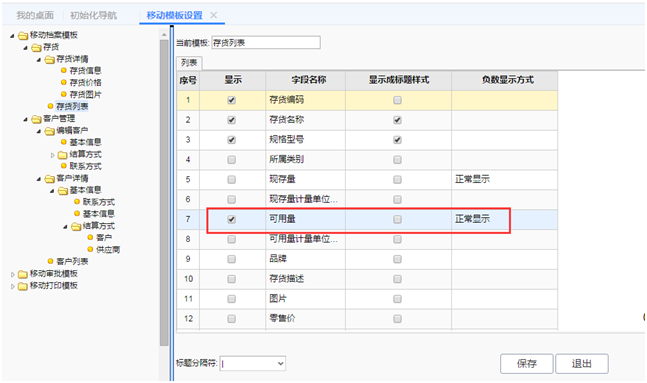
Task: Click the 存货详情 folder icon
Action: (50, 59)
